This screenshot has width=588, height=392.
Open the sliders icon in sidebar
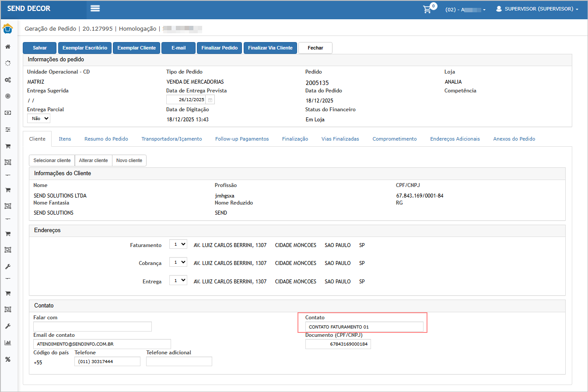7,130
